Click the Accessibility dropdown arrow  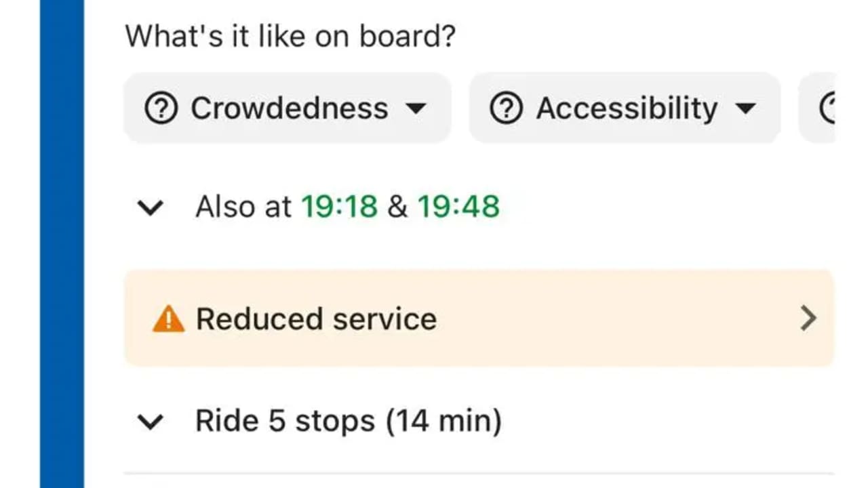[x=745, y=108]
